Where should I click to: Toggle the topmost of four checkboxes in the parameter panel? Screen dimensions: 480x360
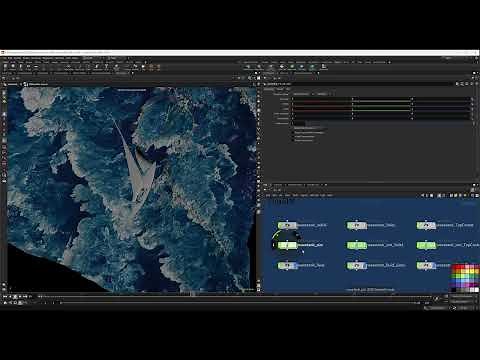coord(293,128)
